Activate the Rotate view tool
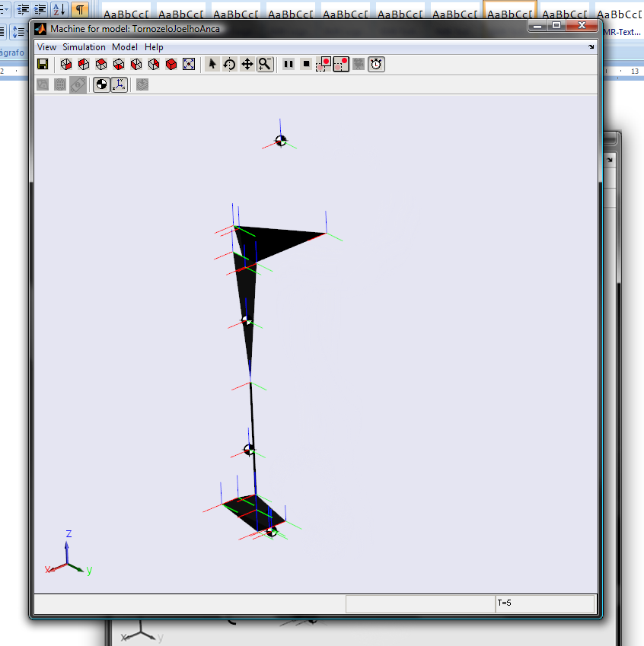The image size is (644, 646). 229,65
